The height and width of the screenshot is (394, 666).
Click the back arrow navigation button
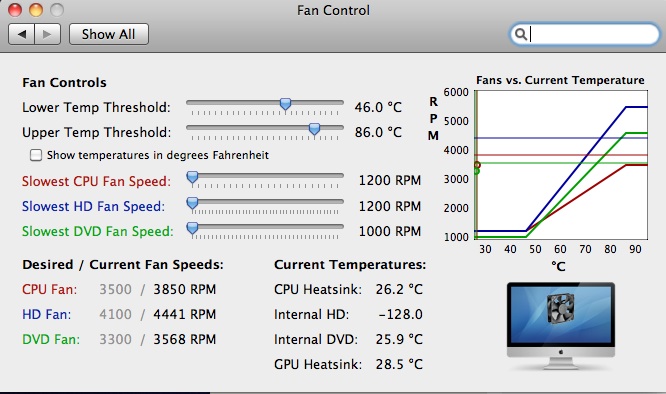pyautogui.click(x=21, y=34)
